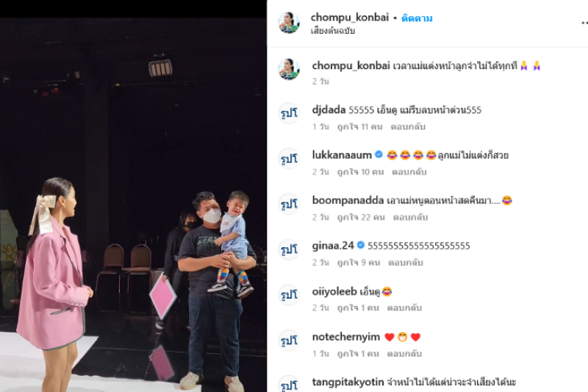Open oiiyoleeb's commenter avatar
588x392 pixels.
pos(289,295)
